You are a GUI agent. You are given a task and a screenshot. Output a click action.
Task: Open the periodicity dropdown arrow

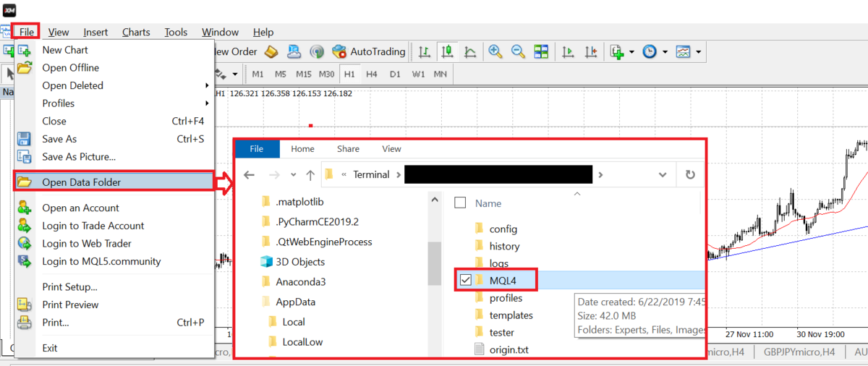(664, 52)
